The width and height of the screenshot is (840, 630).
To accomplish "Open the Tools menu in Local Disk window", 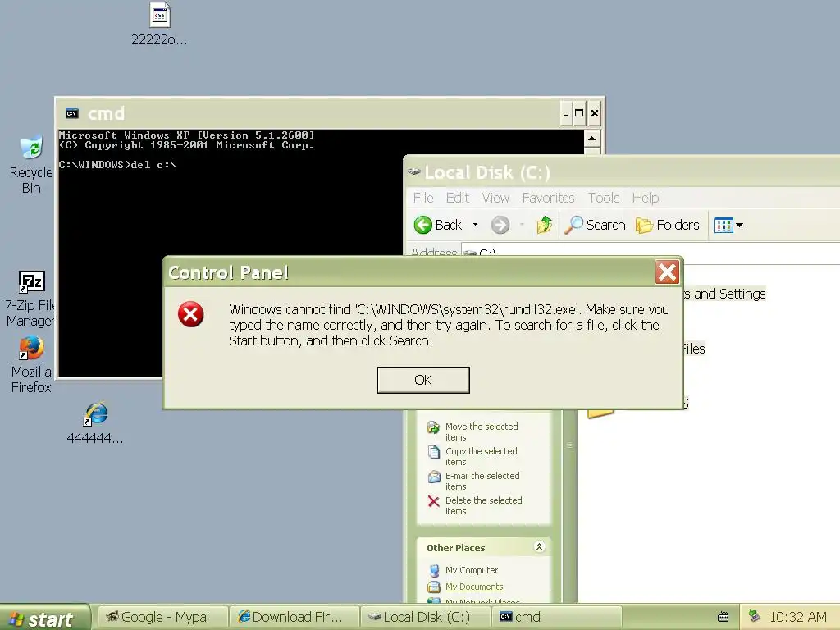I will (x=604, y=198).
